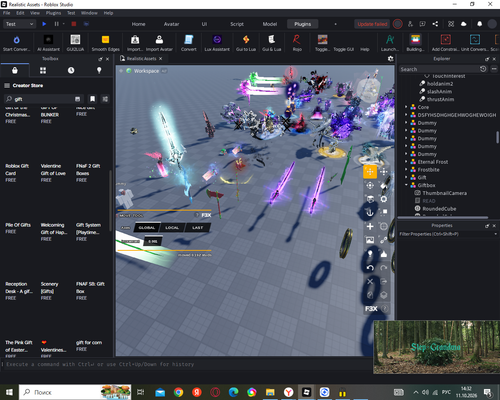Expand the DSFYHSDHGHGEHWOGHEWOIGH item

click(406, 115)
